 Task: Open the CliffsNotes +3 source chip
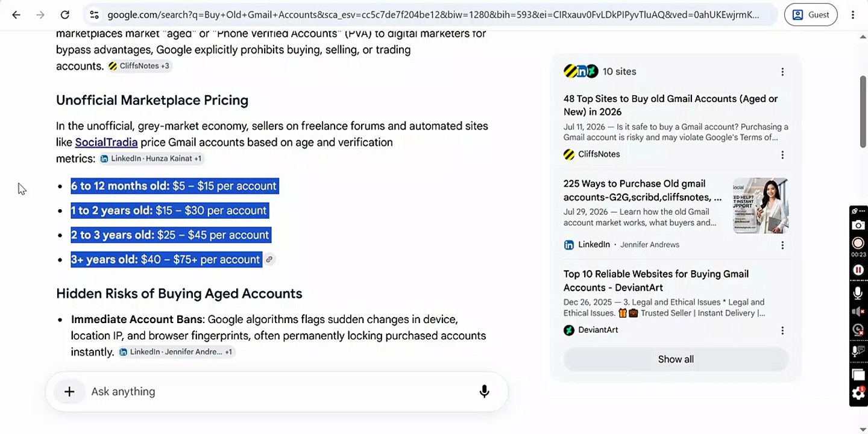tap(140, 66)
